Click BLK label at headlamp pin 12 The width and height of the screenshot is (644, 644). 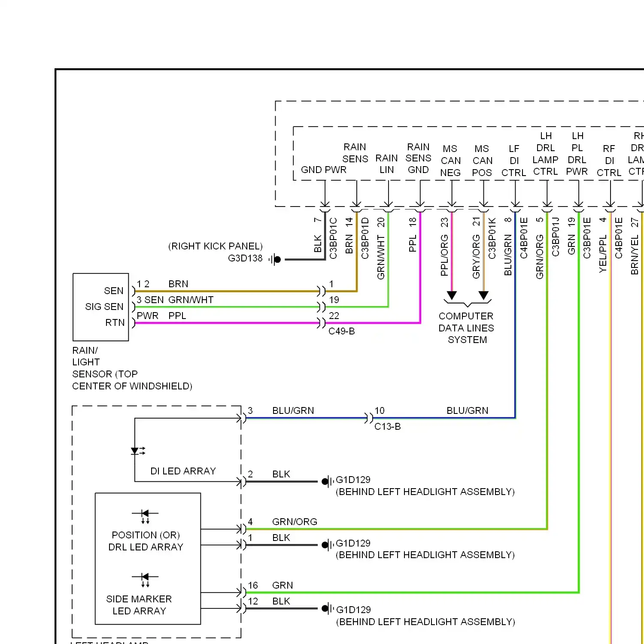coord(281,601)
